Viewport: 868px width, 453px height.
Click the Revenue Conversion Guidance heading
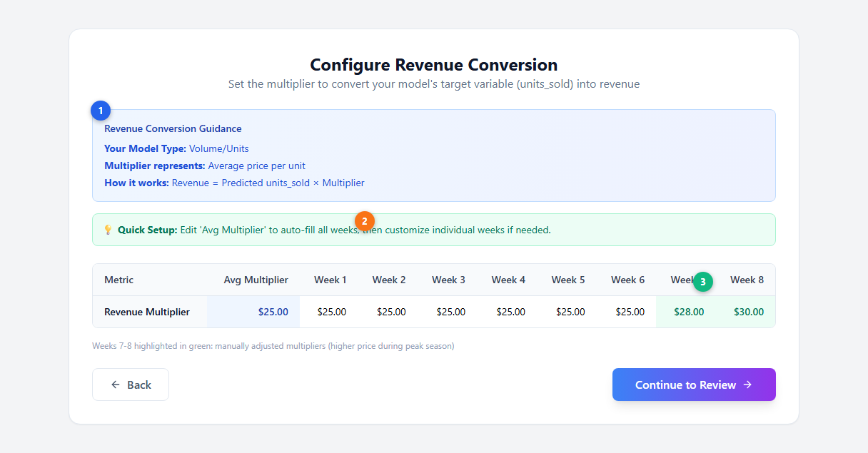pos(173,128)
